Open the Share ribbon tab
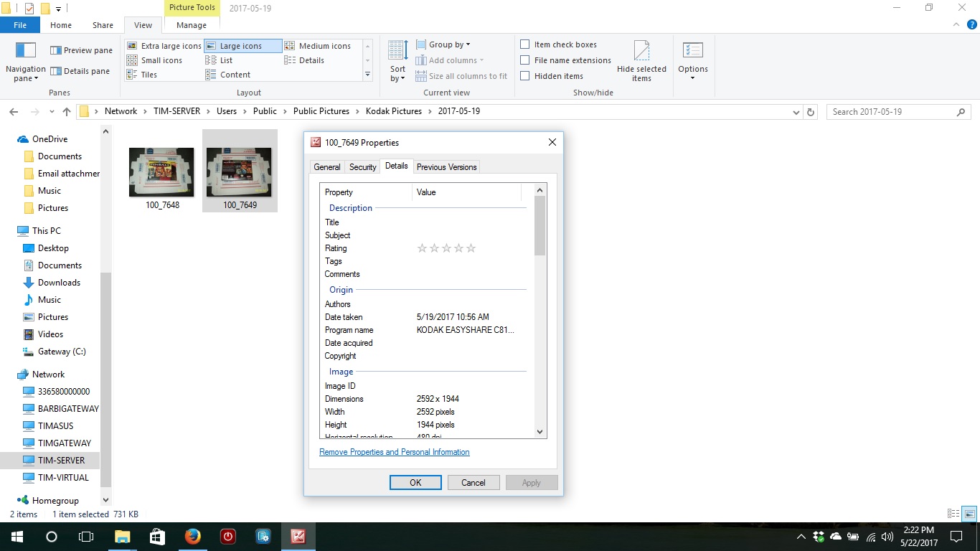Screen dimensions: 980x551 tap(103, 25)
